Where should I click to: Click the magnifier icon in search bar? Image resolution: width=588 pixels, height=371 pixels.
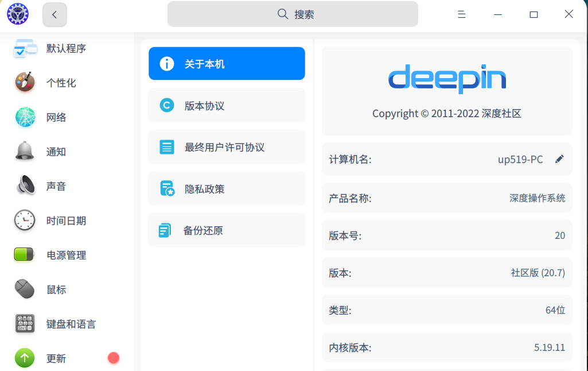tap(283, 14)
